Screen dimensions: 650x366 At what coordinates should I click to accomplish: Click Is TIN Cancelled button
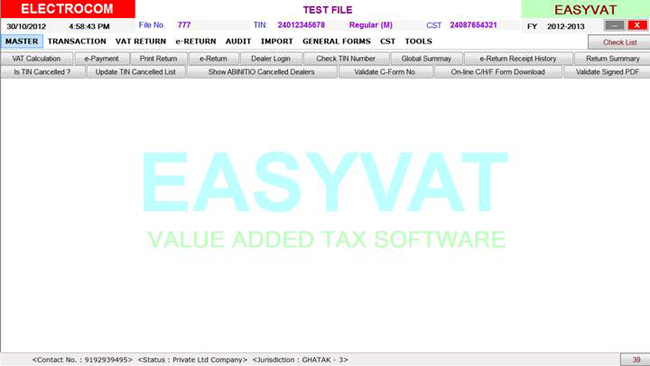click(x=42, y=72)
